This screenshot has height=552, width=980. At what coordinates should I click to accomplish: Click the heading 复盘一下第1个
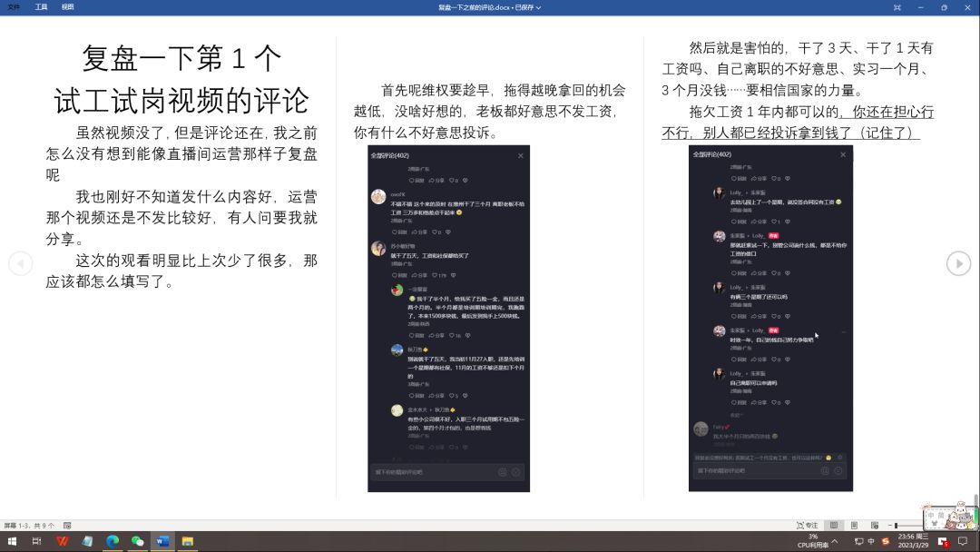click(181, 58)
